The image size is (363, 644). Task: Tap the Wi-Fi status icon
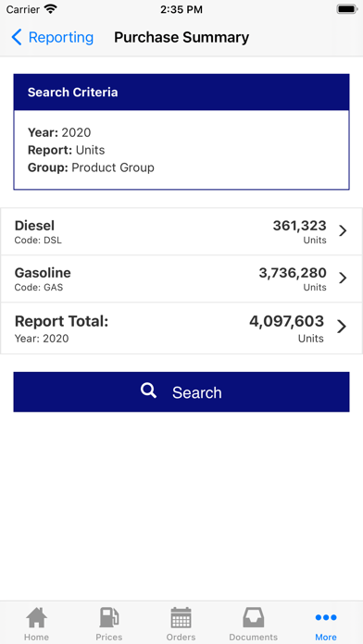pos(51,9)
